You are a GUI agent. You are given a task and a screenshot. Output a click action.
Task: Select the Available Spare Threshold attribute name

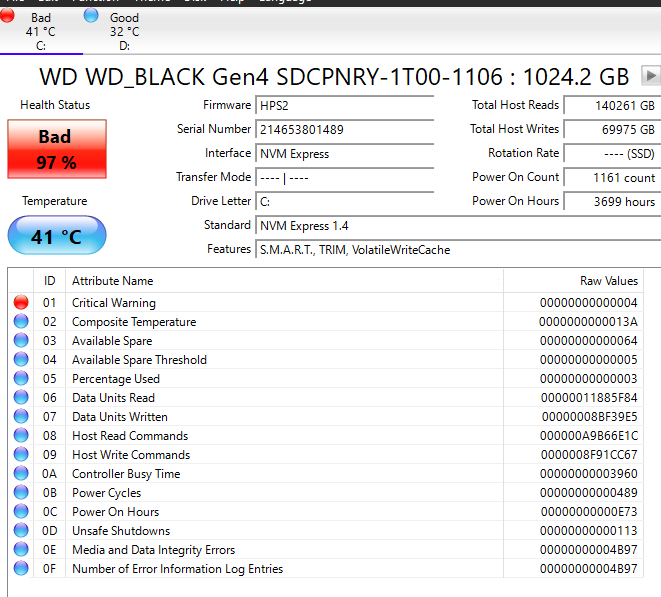(x=140, y=360)
